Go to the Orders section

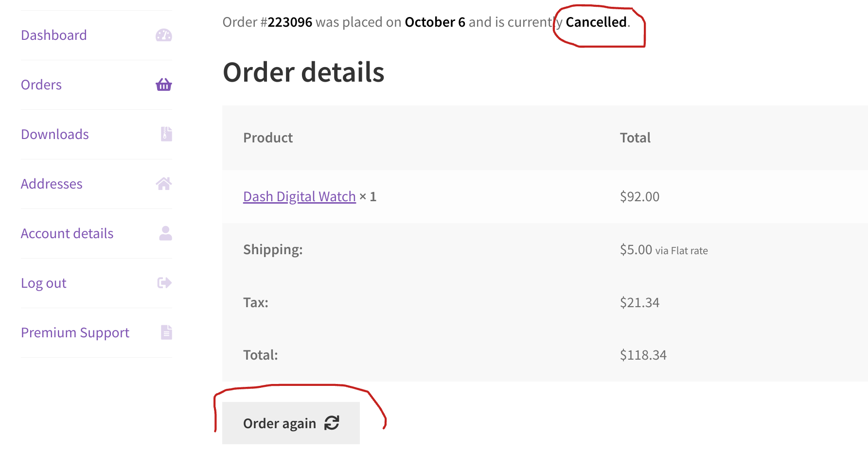tap(41, 85)
